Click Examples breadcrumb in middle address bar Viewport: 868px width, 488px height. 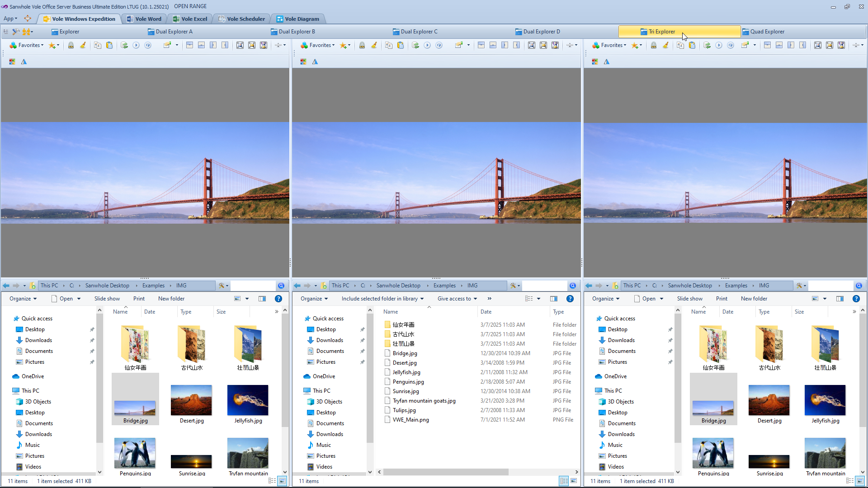coord(444,286)
